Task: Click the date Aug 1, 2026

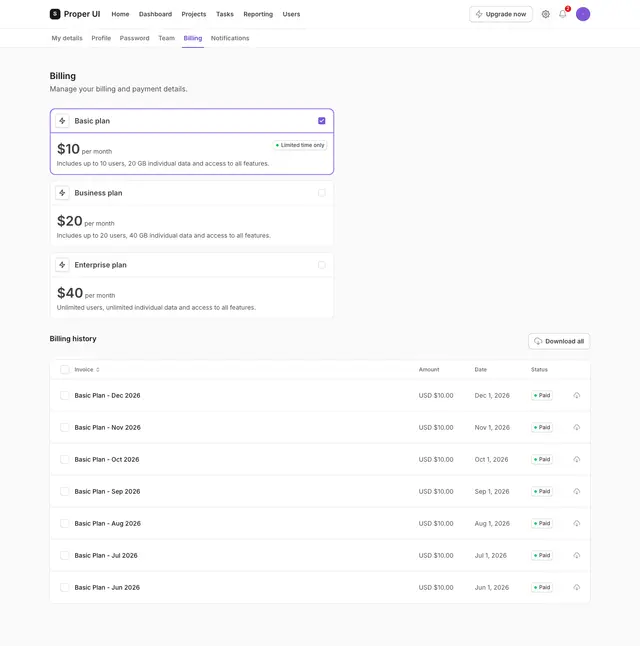Action: (492, 523)
